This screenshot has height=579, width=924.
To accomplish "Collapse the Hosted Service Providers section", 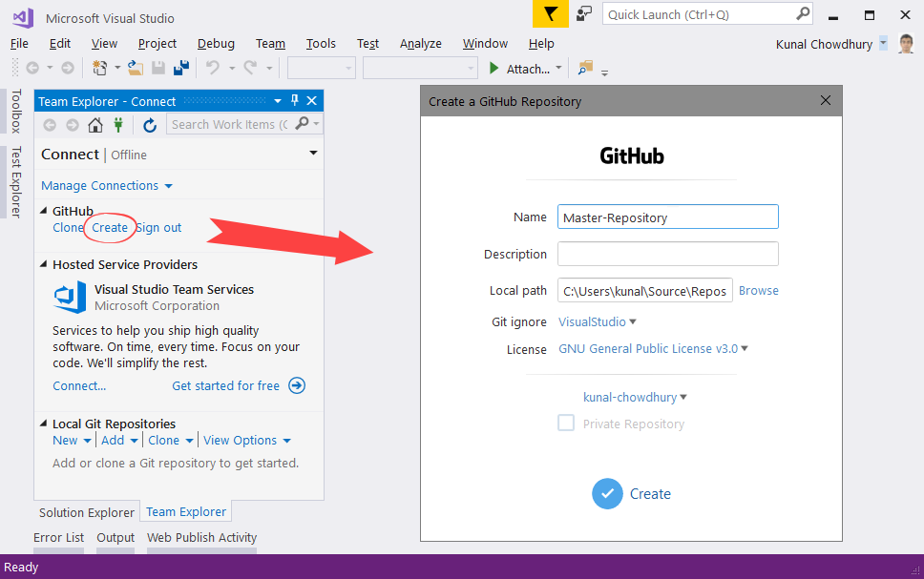I will point(43,264).
